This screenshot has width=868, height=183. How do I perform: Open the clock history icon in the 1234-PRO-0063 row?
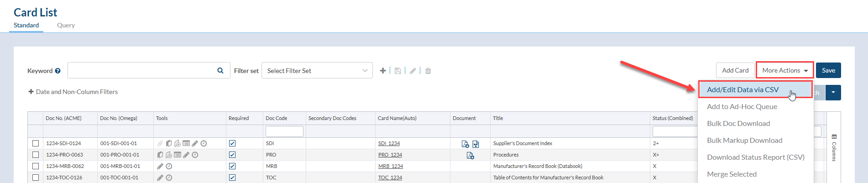195,155
